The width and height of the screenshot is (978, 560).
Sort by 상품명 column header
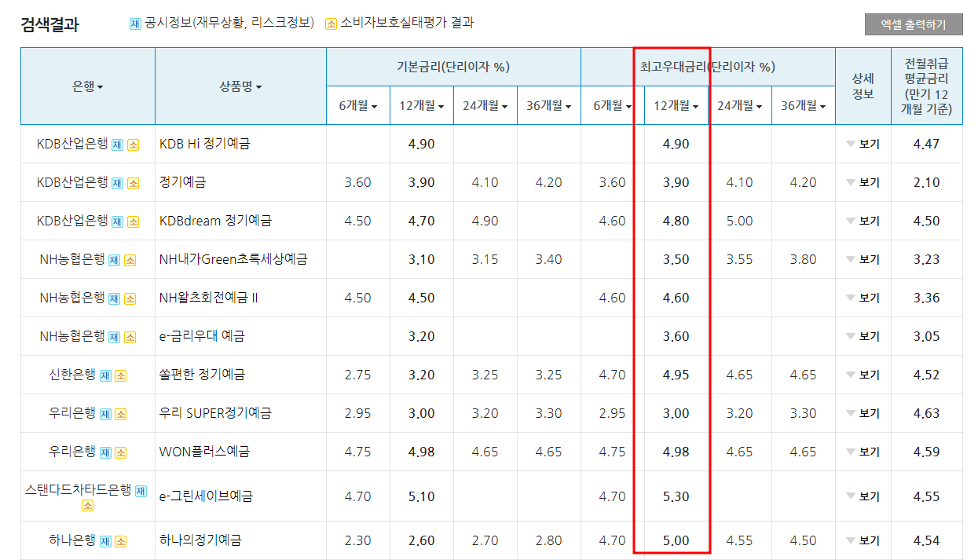point(240,86)
